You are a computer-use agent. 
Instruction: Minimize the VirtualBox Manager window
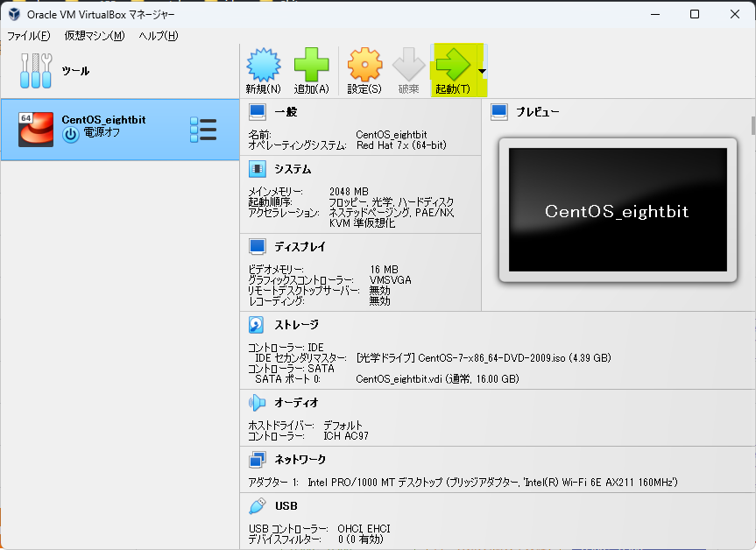tap(654, 15)
